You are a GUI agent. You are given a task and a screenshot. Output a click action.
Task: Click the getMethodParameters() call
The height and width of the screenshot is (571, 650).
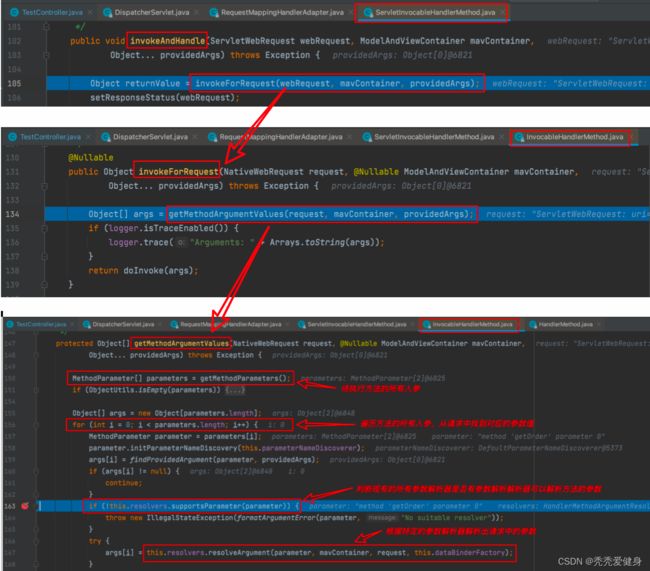[245, 378]
